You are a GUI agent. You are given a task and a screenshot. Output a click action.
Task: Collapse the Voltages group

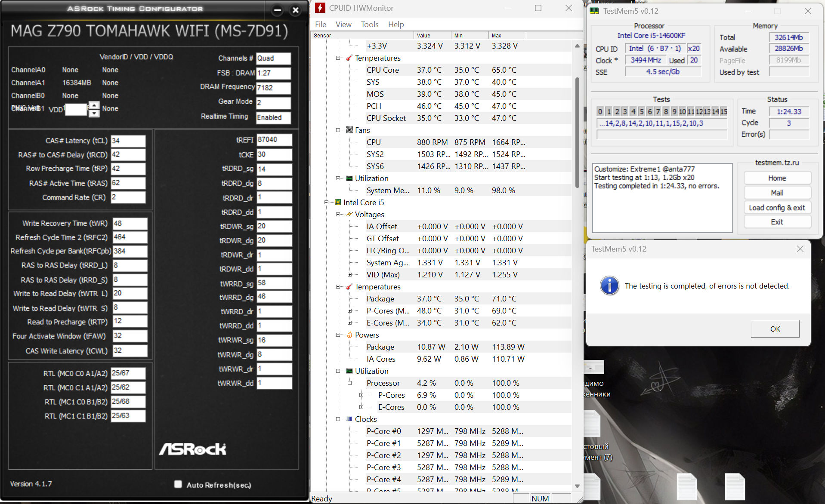338,215
